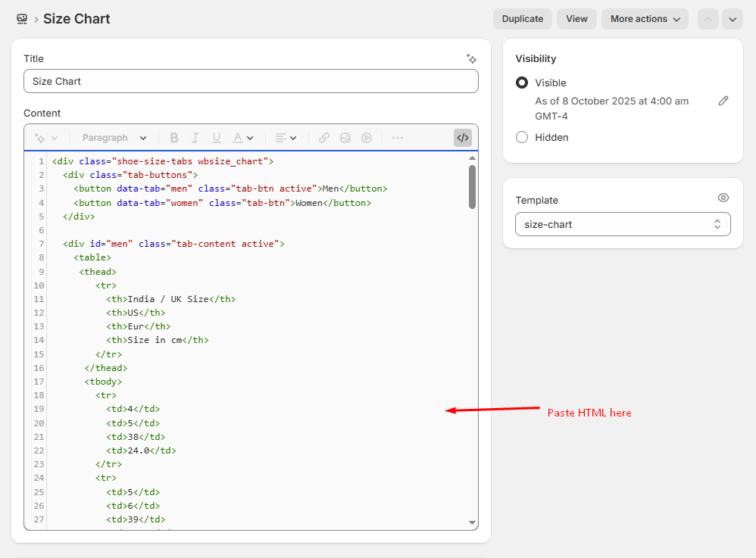Image resolution: width=756 pixels, height=558 pixels.
Task: Open the size-chart template dropdown
Action: click(623, 224)
